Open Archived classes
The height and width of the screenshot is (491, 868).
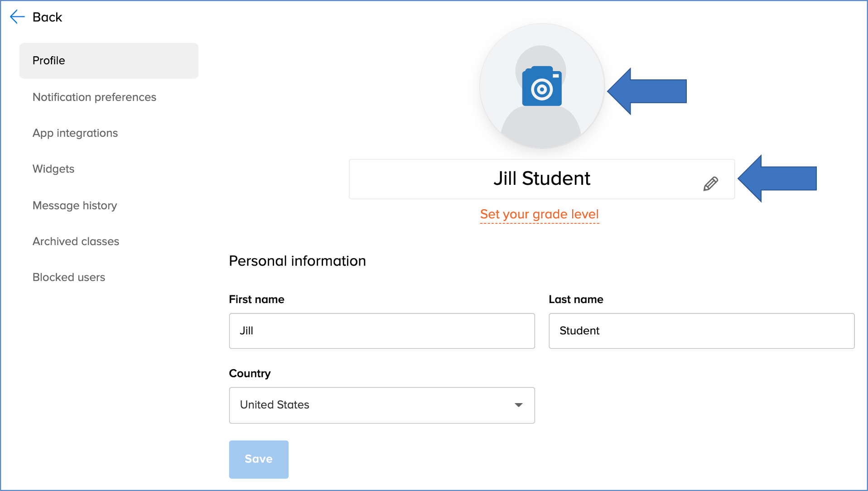[x=76, y=241]
